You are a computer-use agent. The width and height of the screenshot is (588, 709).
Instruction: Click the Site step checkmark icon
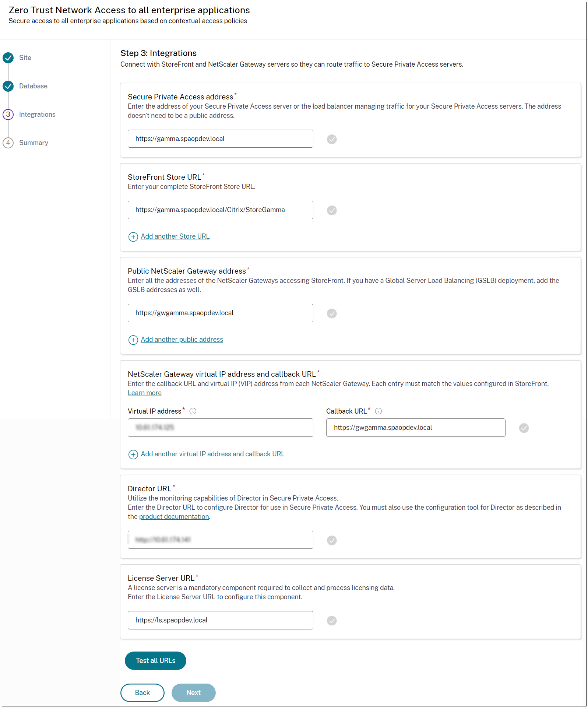8,58
